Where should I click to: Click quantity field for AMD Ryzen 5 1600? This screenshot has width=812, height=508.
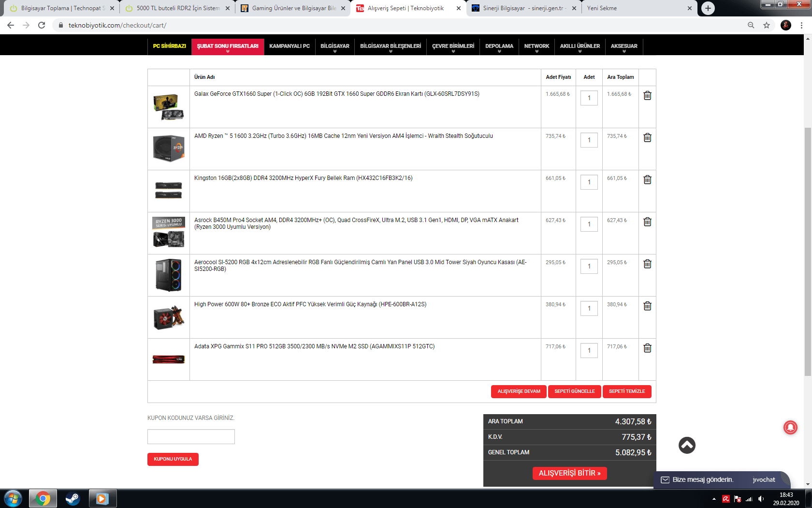point(589,140)
